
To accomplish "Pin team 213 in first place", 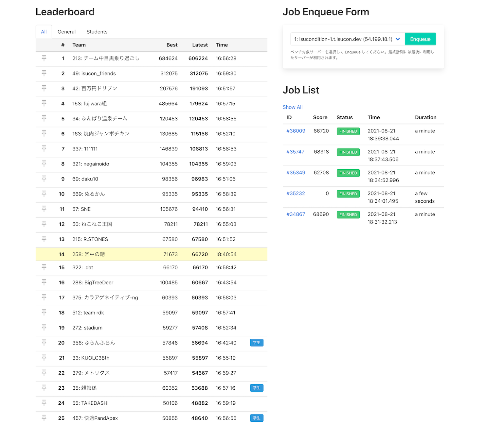I will pos(44,58).
